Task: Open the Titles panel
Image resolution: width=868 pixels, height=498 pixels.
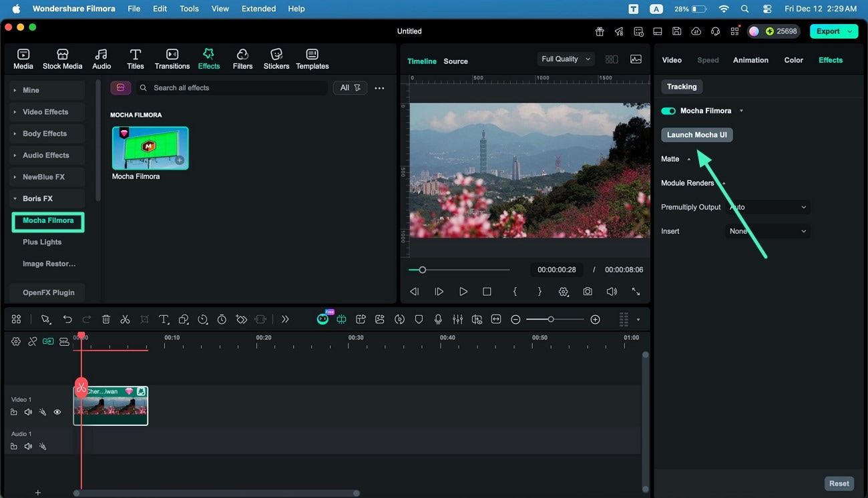Action: (135, 58)
